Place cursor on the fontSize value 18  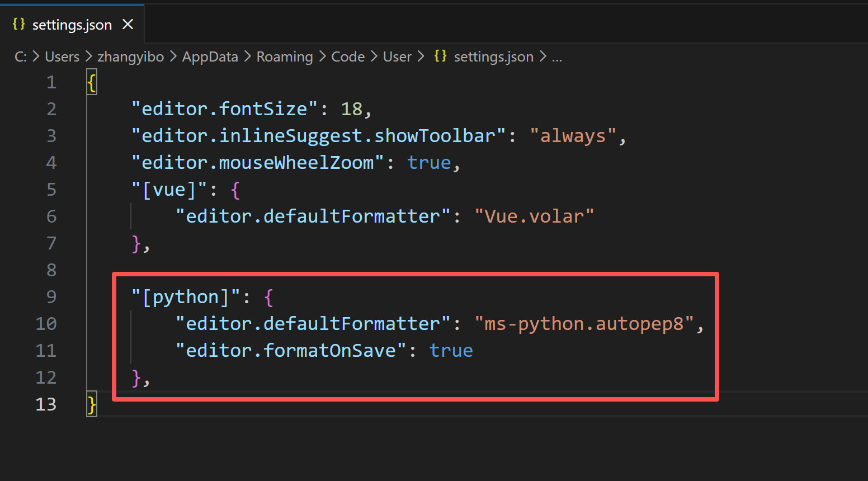[351, 109]
